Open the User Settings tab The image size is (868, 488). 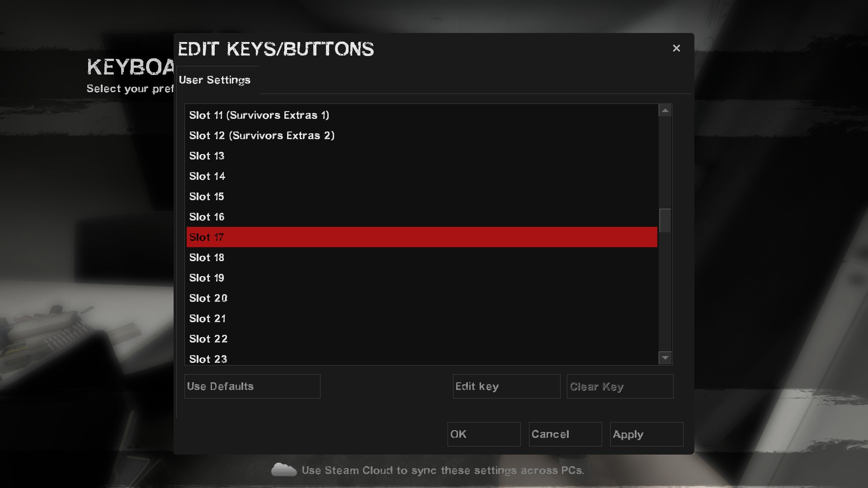pos(215,80)
